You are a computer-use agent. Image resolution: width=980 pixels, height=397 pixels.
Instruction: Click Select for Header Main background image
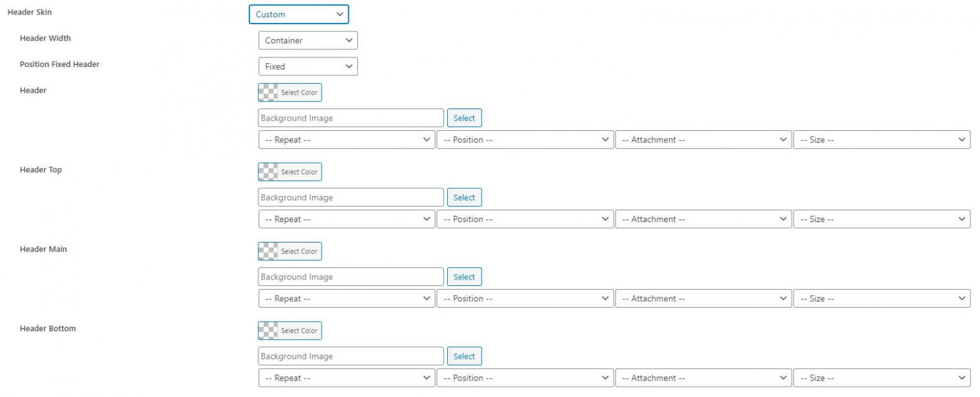pyautogui.click(x=464, y=276)
